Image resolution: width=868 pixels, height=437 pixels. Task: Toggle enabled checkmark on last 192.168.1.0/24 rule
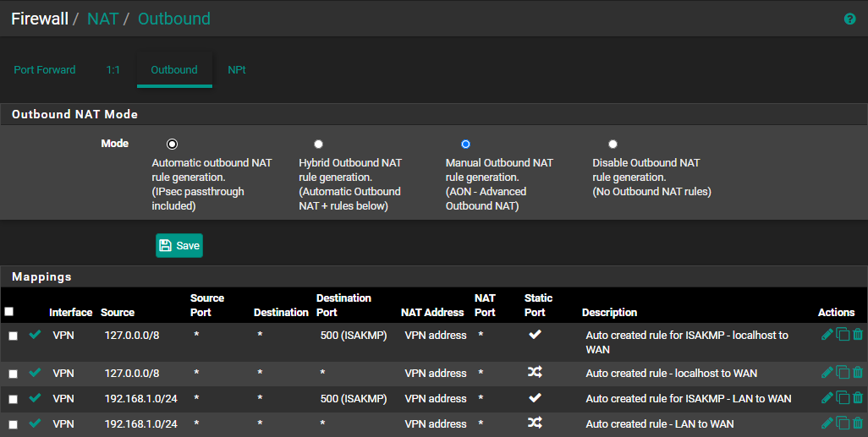coord(35,423)
